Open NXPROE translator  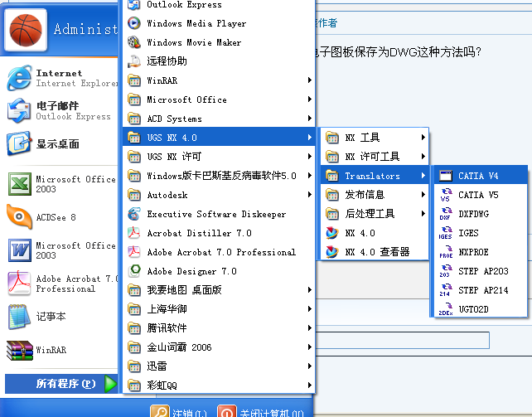481,252
